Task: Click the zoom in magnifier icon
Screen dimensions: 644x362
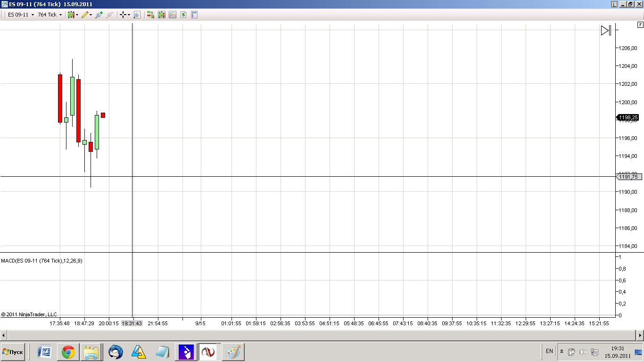Action: [x=99, y=15]
